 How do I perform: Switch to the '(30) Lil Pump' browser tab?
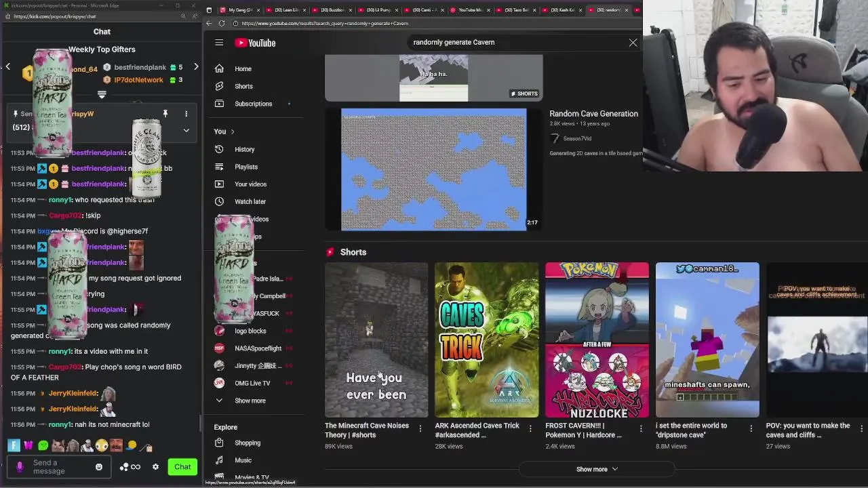(x=378, y=10)
